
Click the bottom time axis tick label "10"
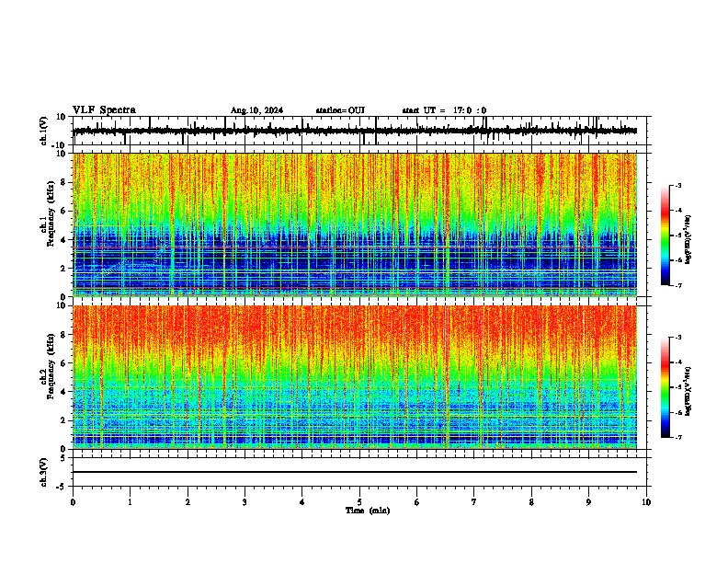(646, 501)
